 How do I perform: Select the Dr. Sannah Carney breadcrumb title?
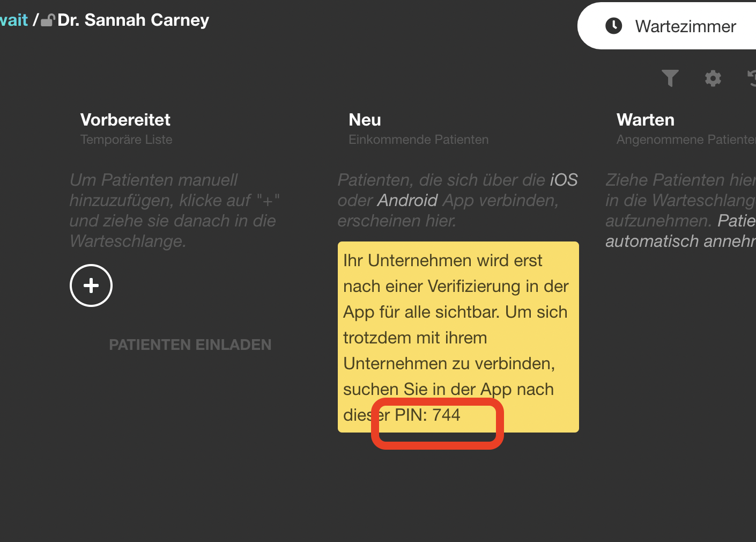[133, 20]
